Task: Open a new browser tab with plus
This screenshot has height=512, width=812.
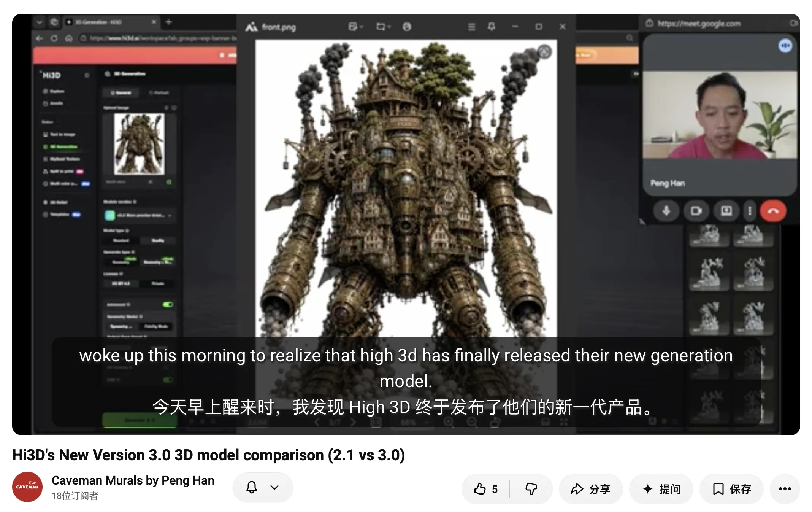Action: [169, 22]
